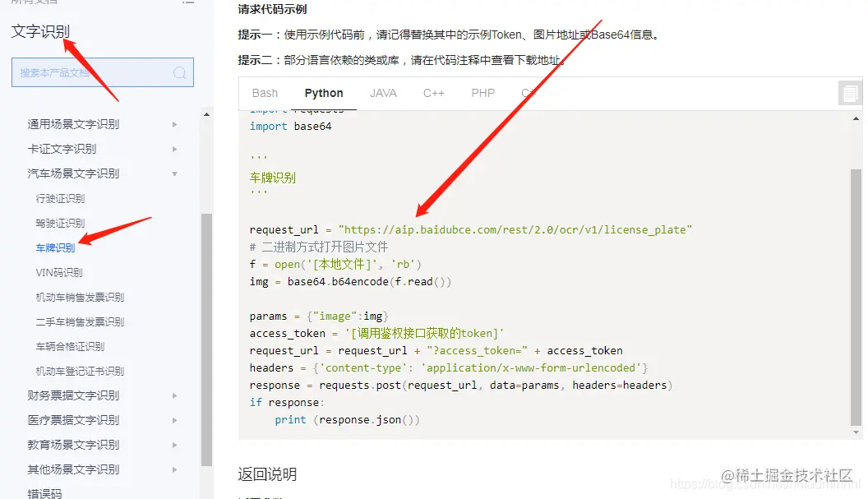Click the 'import base64' code line
This screenshot has width=868, height=499.
tap(291, 127)
